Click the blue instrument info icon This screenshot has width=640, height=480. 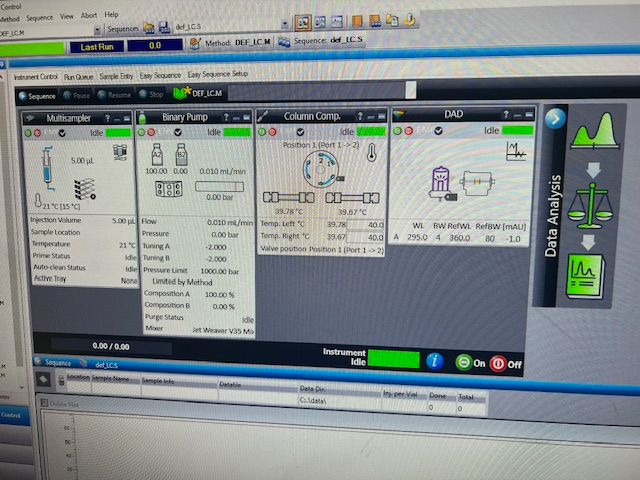[x=435, y=361]
